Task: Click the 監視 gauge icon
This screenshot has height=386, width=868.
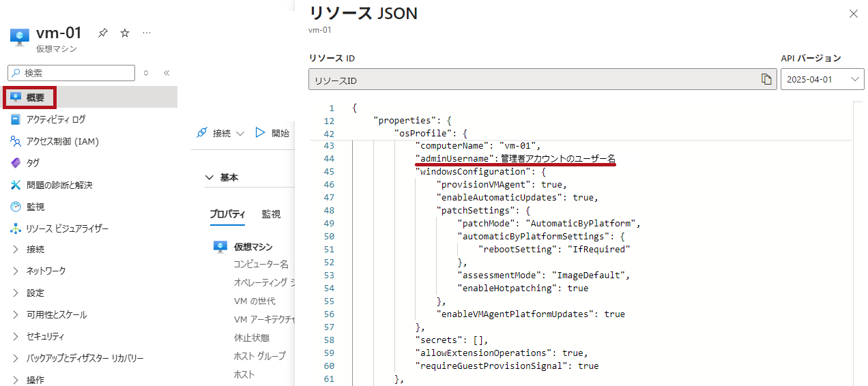Action: coord(16,207)
